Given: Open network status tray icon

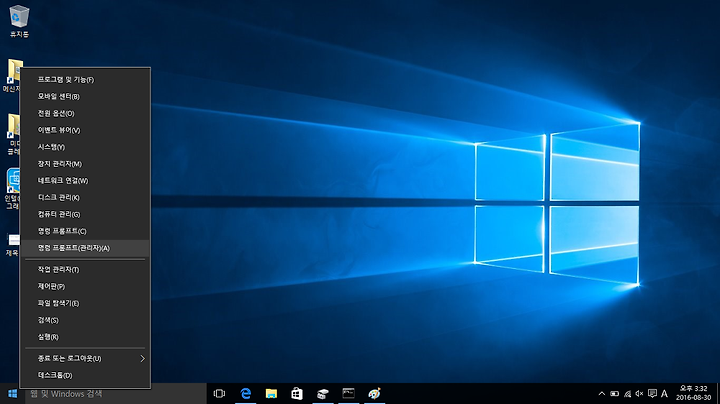Looking at the screenshot, I should [x=627, y=394].
